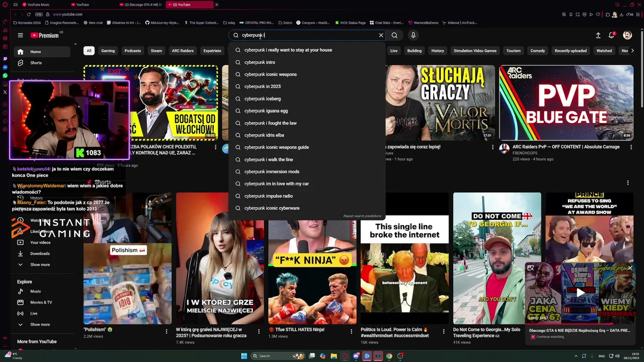Screen dimensions: 644x362
Task: Open ARC Raiders PvP Blue Gate thumbnail
Action: point(566,103)
